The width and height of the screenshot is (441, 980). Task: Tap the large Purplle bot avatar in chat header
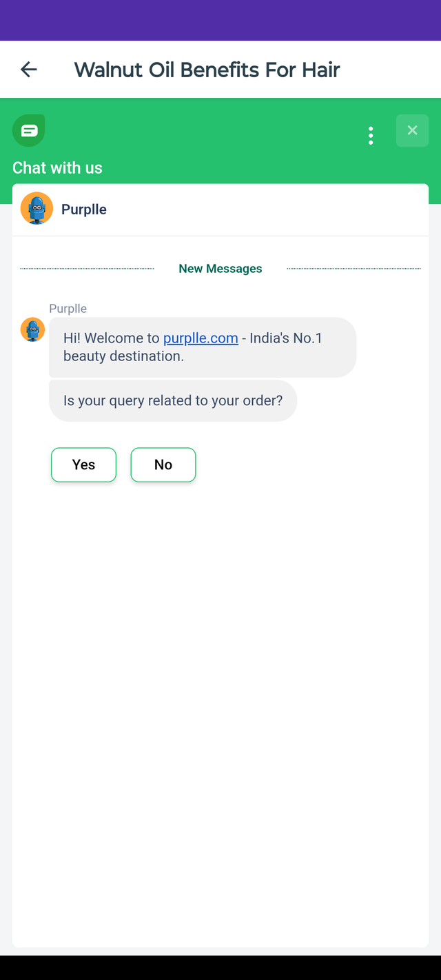[37, 208]
